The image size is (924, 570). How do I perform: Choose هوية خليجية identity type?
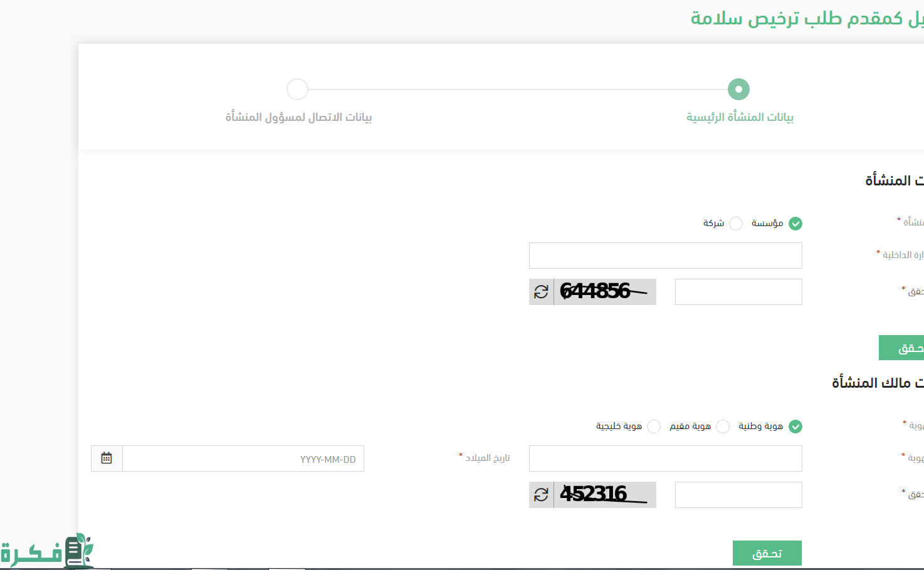point(654,427)
